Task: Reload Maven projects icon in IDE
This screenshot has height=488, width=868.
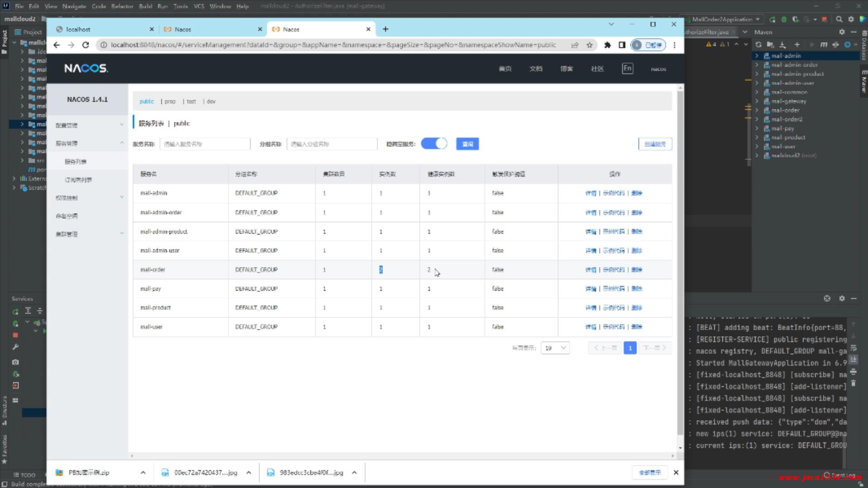Action: 759,44
